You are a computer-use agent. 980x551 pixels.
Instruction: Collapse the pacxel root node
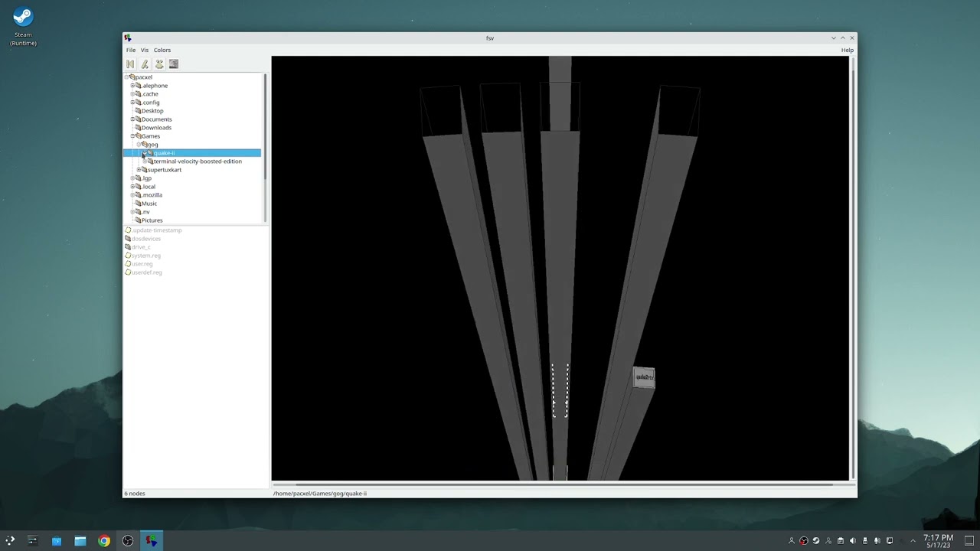pos(126,77)
